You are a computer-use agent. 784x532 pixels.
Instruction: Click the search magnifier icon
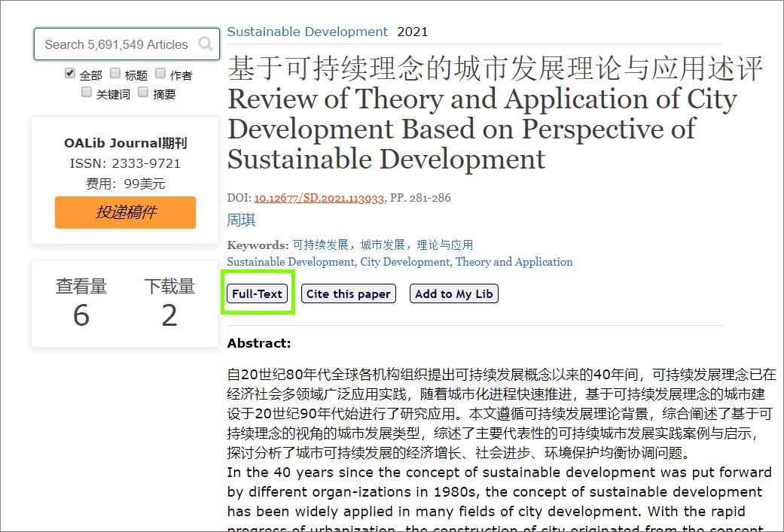[205, 44]
